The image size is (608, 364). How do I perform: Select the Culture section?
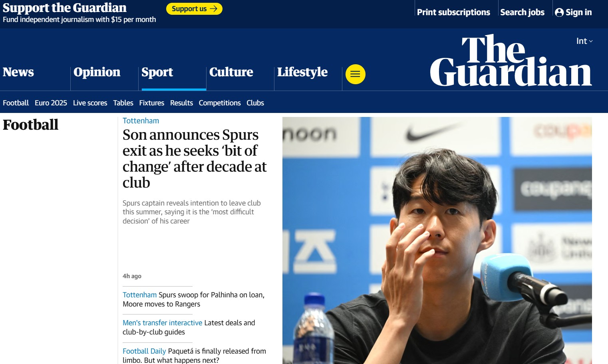[x=231, y=72]
